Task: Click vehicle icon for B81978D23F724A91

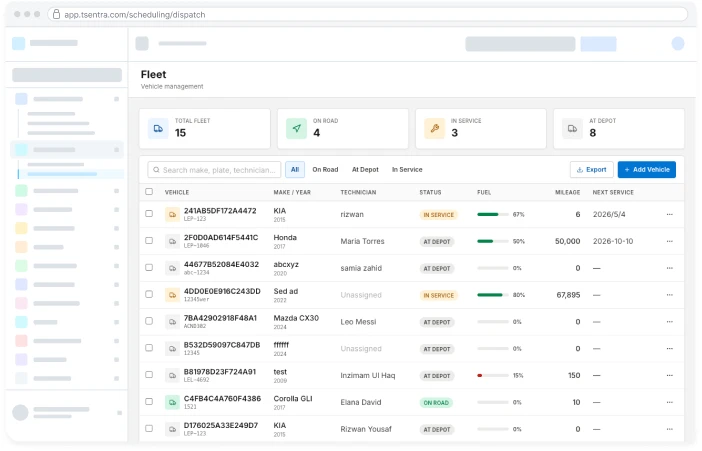Action: (x=172, y=376)
